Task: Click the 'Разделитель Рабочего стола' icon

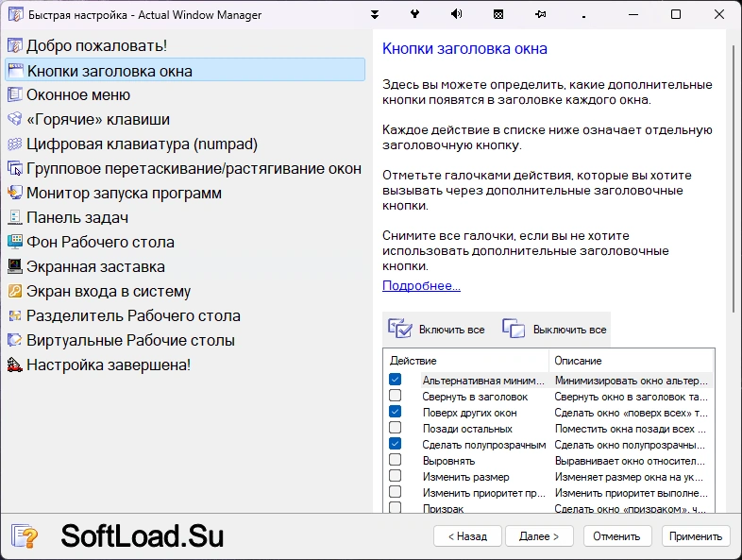Action: point(15,315)
